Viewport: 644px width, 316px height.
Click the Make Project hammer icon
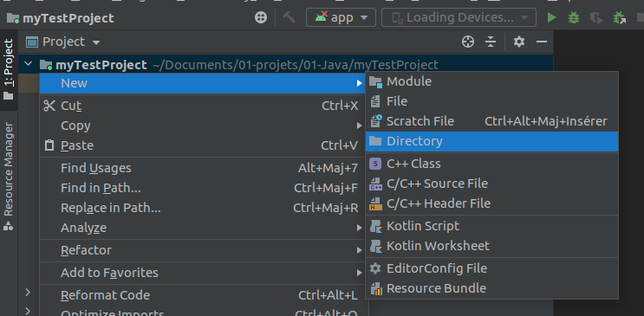click(x=289, y=17)
